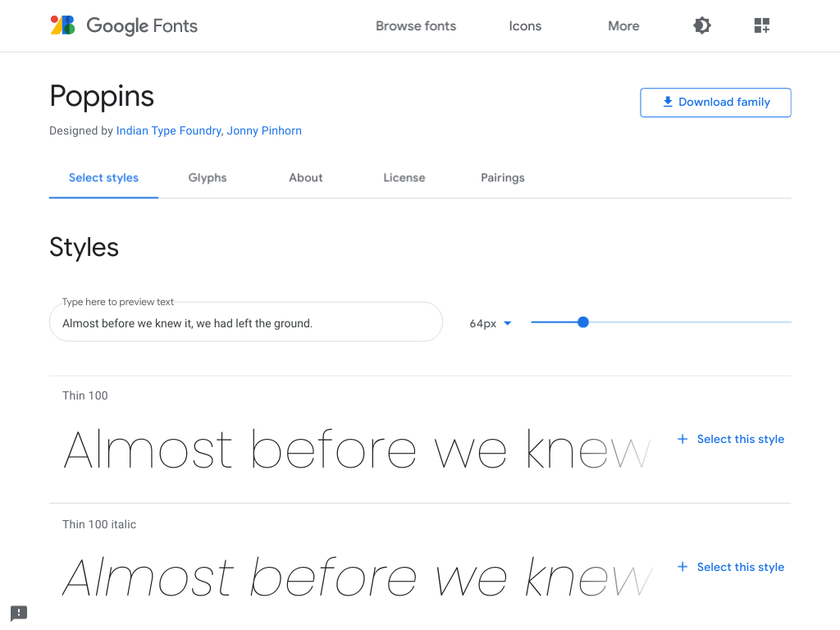This screenshot has height=630, width=840.
Task: Open the Indian Type Foundry designer link
Action: click(168, 130)
